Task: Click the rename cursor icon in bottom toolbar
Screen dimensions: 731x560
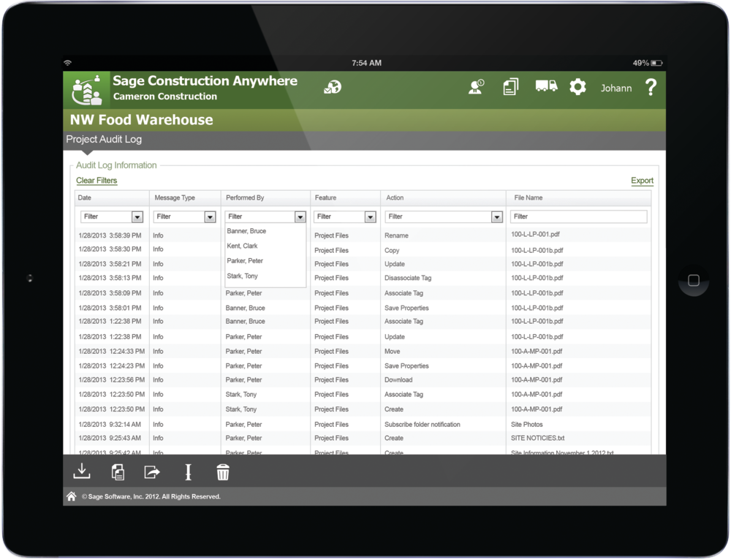Action: (188, 472)
